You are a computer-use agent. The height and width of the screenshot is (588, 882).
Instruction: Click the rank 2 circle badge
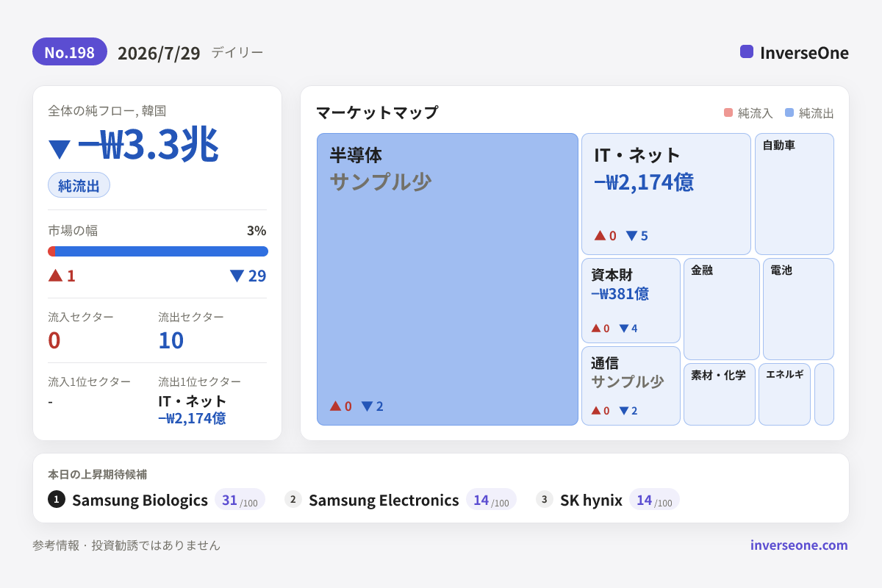293,499
